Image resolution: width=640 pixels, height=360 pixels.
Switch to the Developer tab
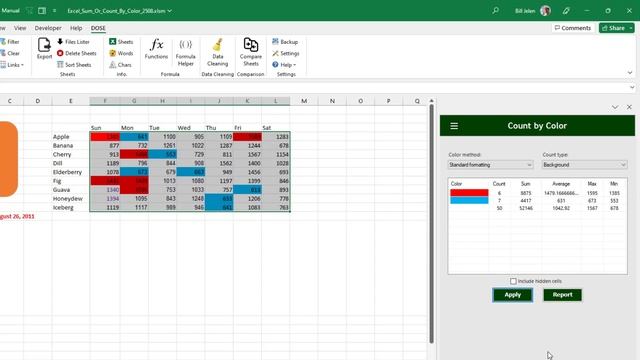pyautogui.click(x=48, y=28)
